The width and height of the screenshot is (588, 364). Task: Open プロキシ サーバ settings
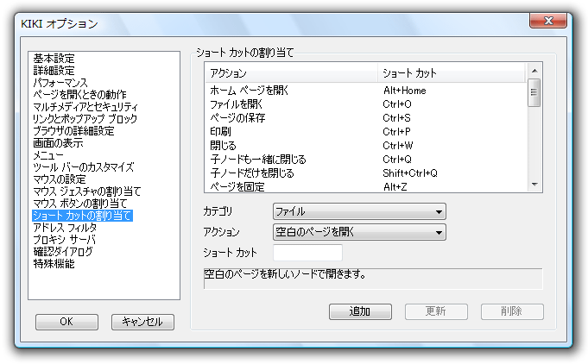[x=64, y=239]
